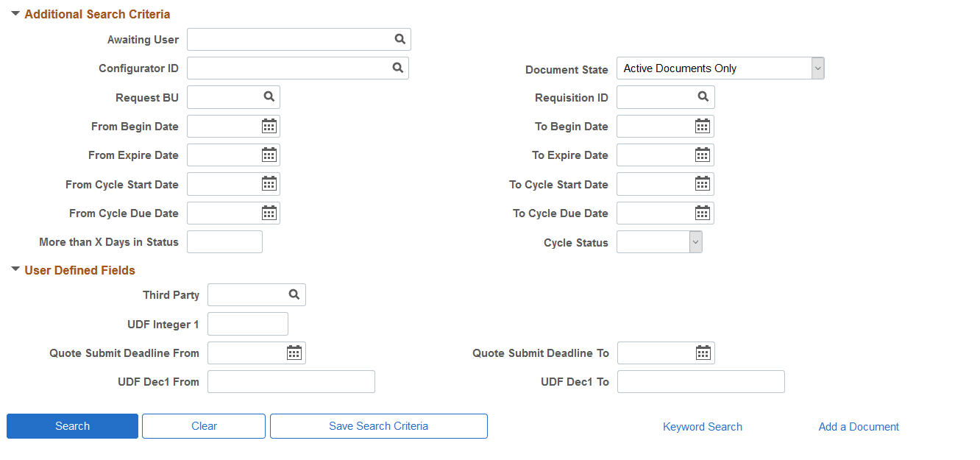
Task: Open the To Expire Date calendar picker
Action: click(703, 155)
